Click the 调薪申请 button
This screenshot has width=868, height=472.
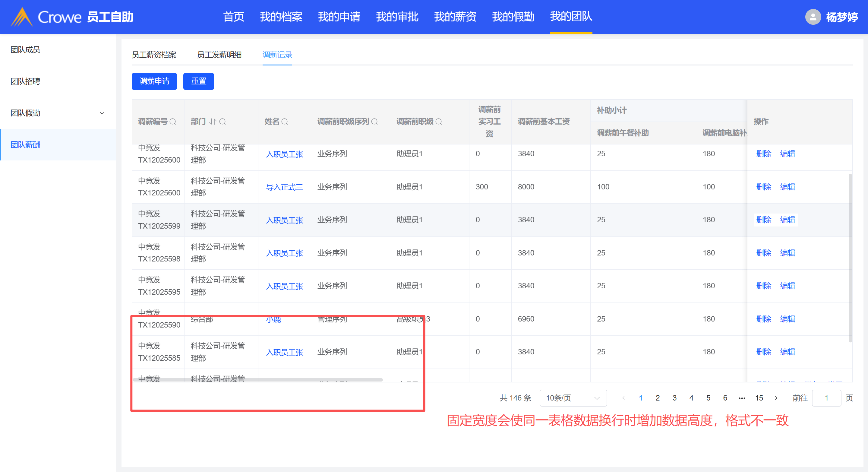click(x=154, y=81)
